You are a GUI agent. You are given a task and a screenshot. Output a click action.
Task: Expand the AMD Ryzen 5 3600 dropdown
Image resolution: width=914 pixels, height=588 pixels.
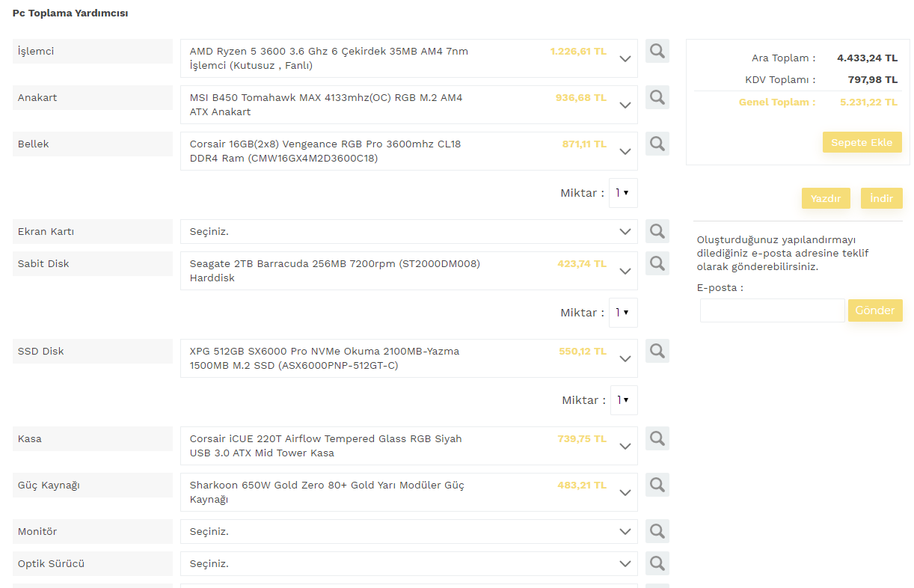pyautogui.click(x=625, y=59)
